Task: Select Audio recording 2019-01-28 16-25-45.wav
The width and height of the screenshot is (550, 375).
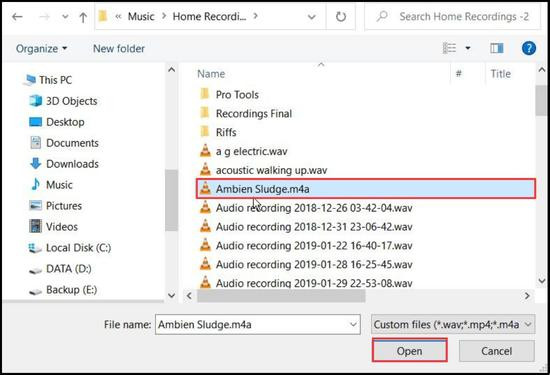Action: click(314, 264)
